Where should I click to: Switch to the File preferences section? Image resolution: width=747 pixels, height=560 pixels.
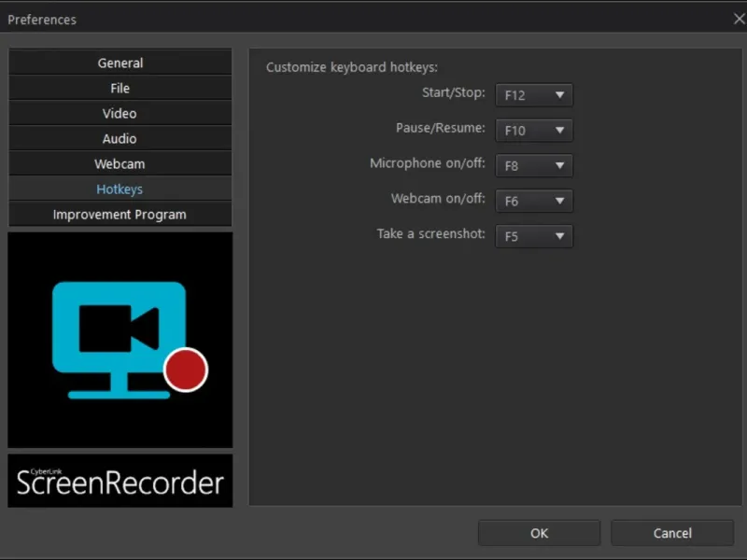(x=120, y=88)
